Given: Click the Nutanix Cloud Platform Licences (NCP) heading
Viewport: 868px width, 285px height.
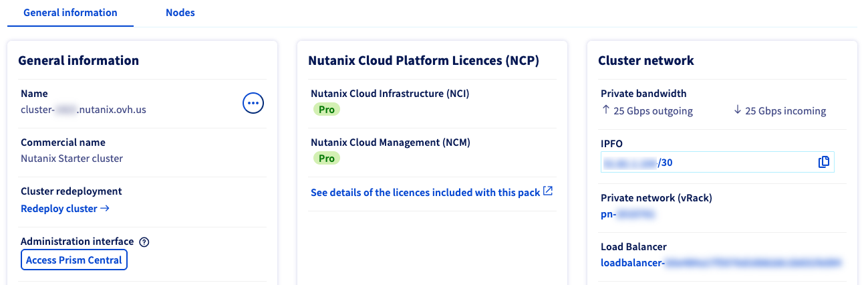Looking at the screenshot, I should 424,60.
